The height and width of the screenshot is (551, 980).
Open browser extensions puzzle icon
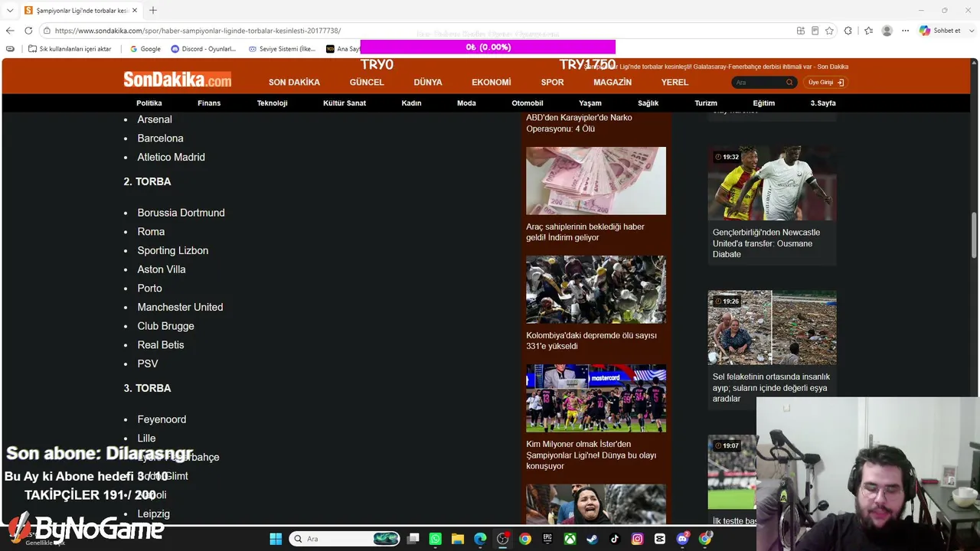pos(848,31)
